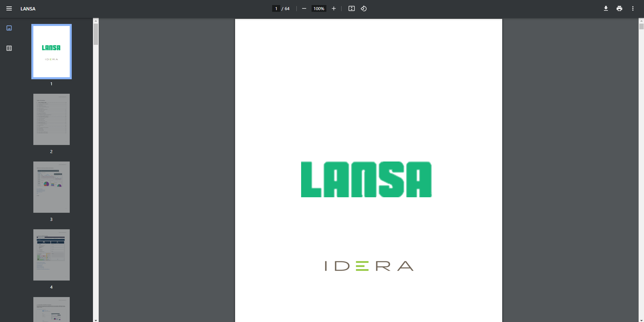Download the PDF file

coord(606,8)
